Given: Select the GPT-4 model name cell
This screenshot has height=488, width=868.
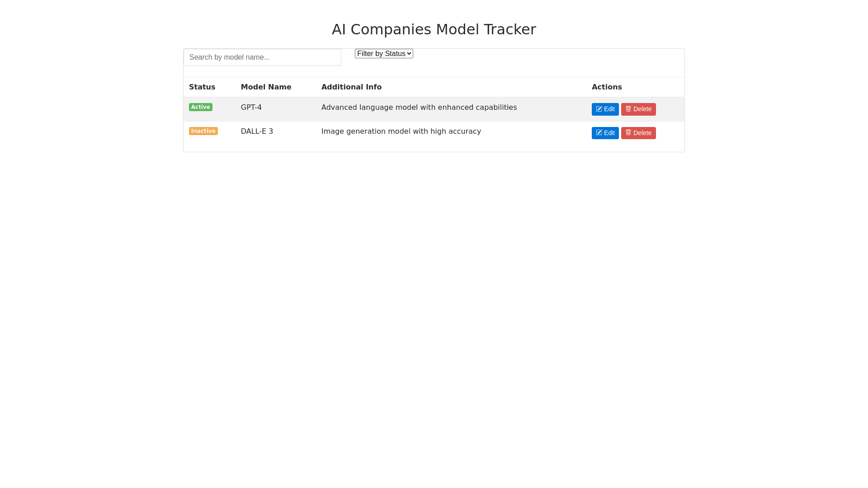Looking at the screenshot, I should 251,108.
